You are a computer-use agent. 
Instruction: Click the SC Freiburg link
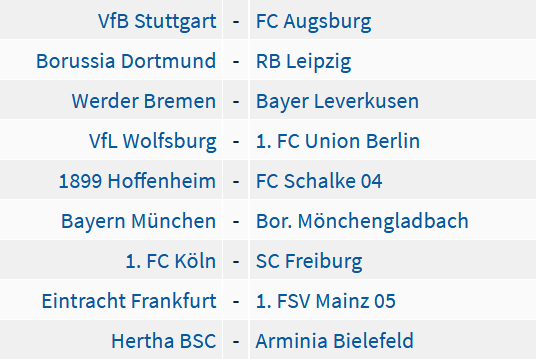click(309, 262)
